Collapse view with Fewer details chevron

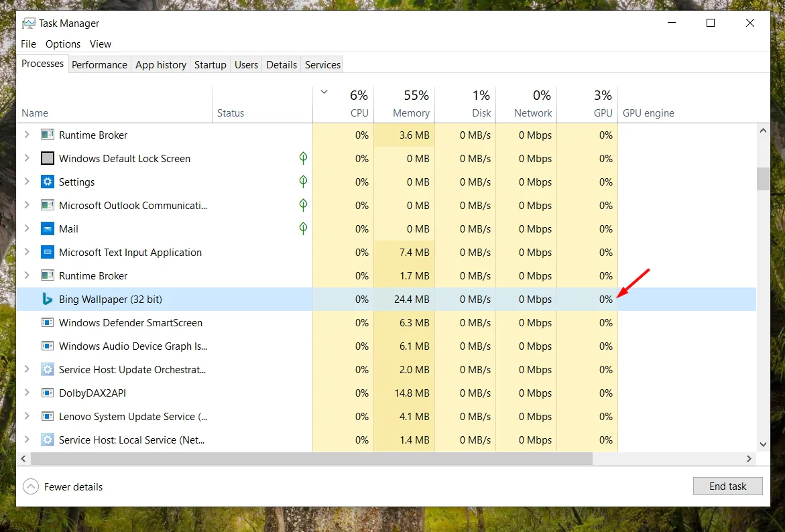(x=31, y=486)
